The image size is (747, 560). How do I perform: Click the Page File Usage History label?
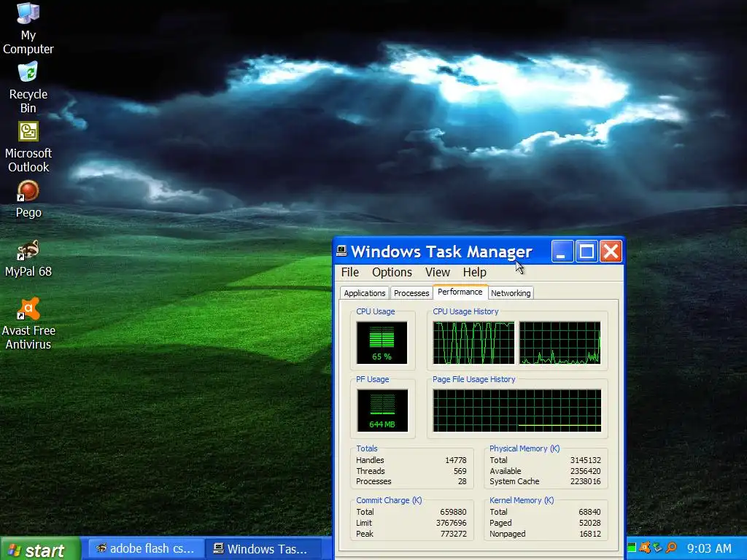(473, 379)
